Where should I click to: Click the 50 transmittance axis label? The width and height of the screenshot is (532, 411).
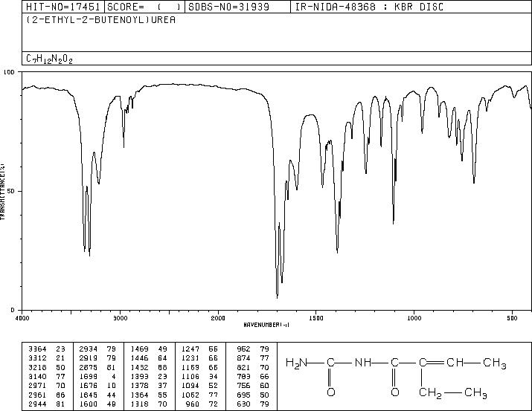12,191
